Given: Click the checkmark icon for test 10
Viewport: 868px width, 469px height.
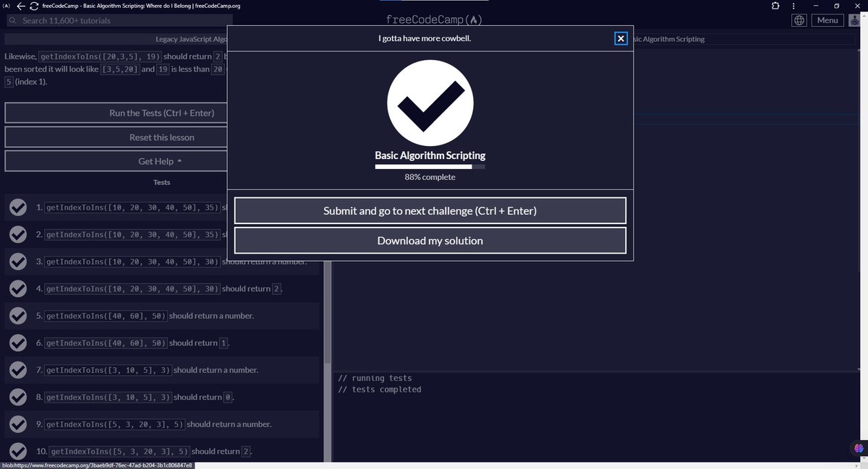Looking at the screenshot, I should [18, 451].
